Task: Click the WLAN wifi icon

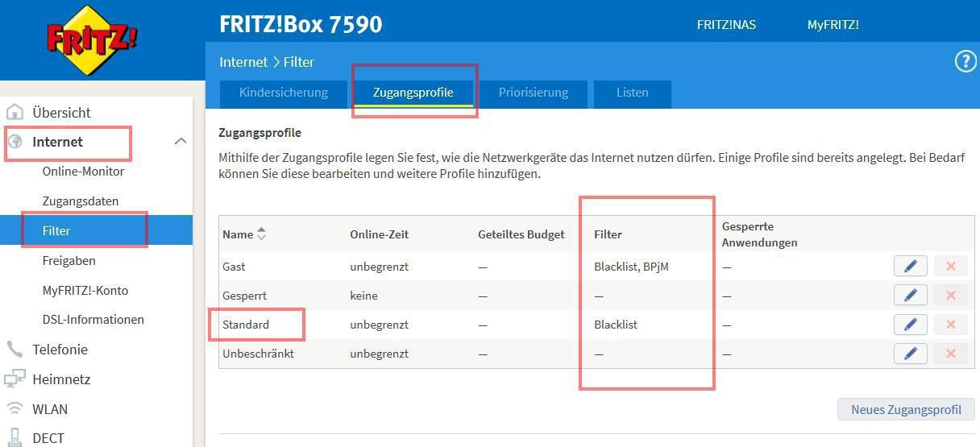Action: click(15, 408)
